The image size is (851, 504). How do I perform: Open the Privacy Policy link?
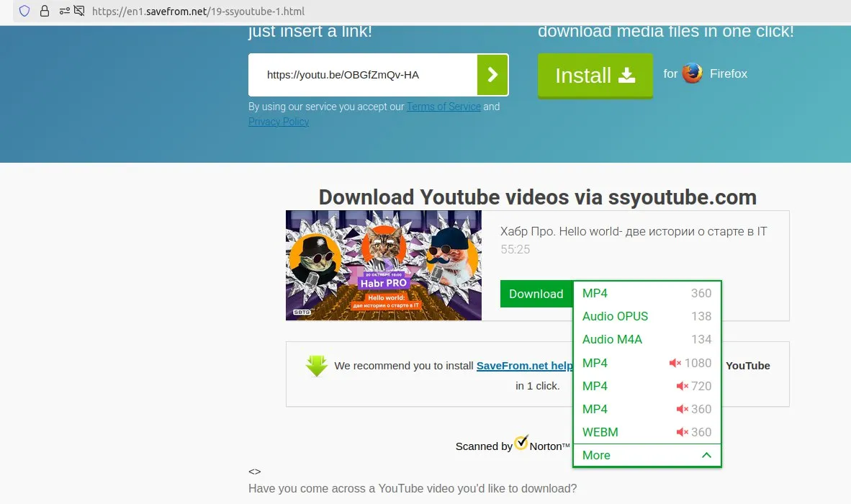(x=279, y=122)
